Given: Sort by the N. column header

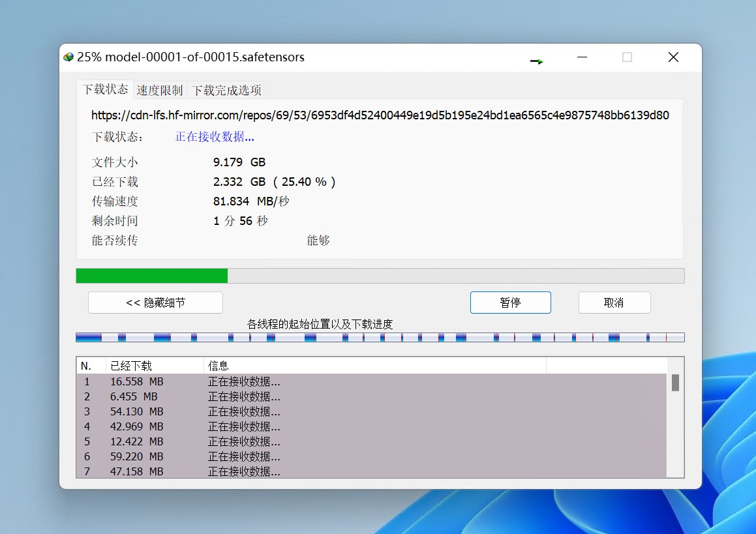Looking at the screenshot, I should pyautogui.click(x=91, y=366).
